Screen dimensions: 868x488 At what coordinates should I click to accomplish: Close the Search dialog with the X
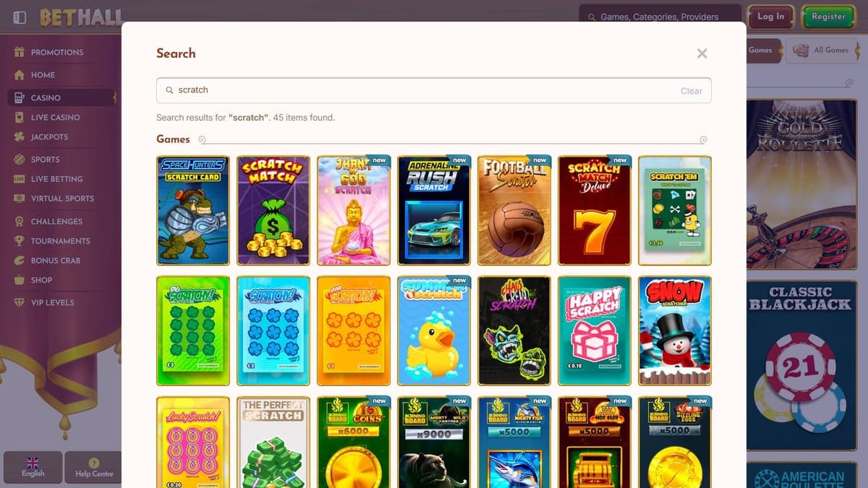[x=702, y=53]
